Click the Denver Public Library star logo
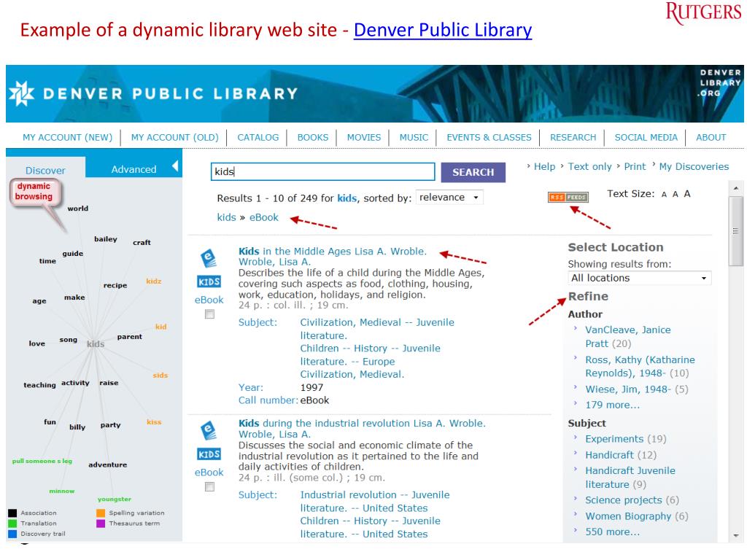747x560 pixels. click(x=21, y=93)
